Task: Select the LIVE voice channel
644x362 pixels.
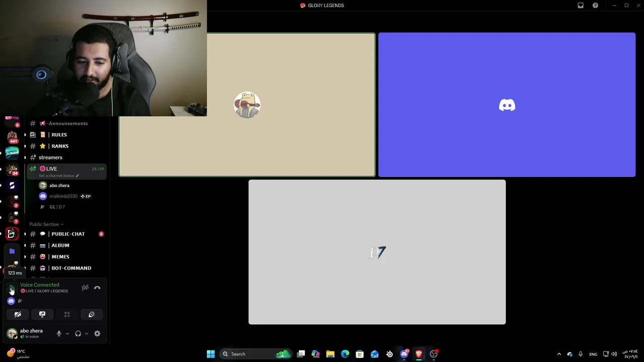Action: (x=67, y=171)
